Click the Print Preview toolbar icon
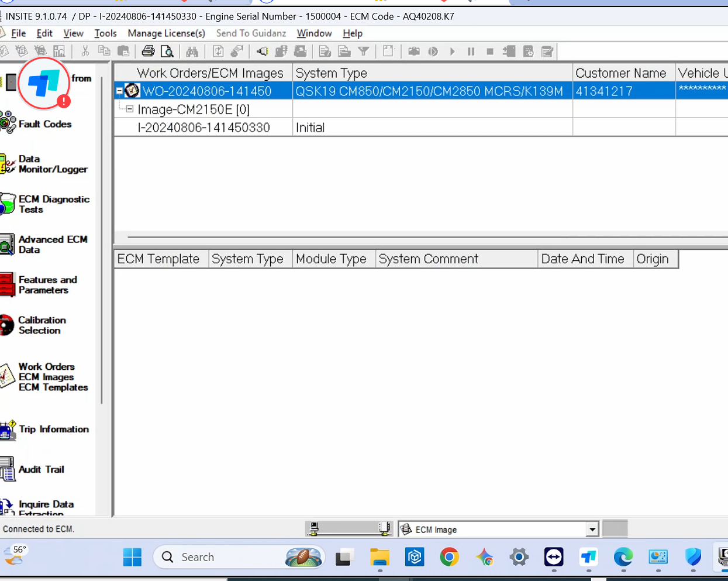Viewport: 728px width, 581px height. coord(167,51)
